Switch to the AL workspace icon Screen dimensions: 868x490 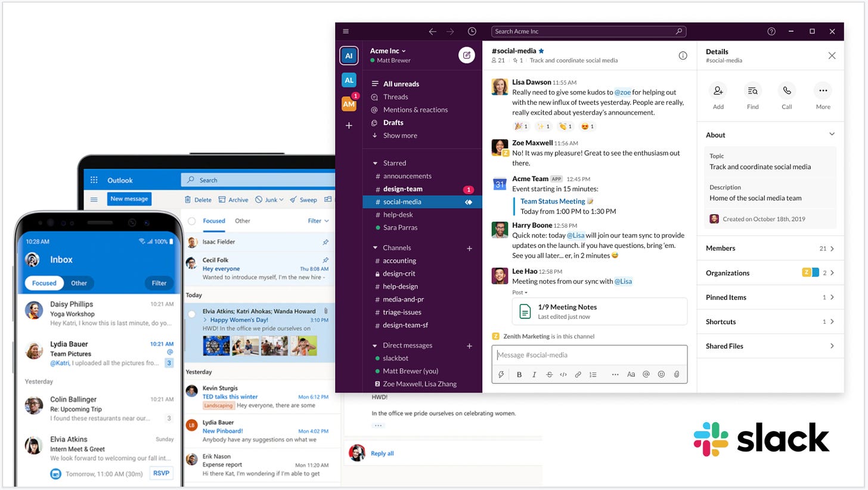point(349,80)
